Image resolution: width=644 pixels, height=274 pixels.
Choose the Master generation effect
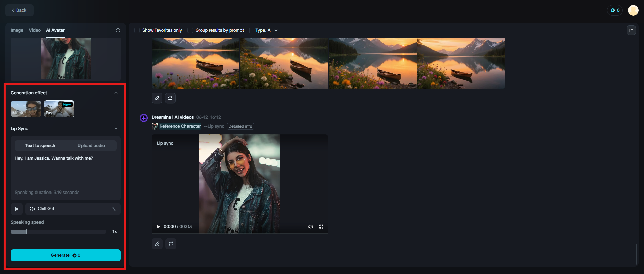(26, 109)
